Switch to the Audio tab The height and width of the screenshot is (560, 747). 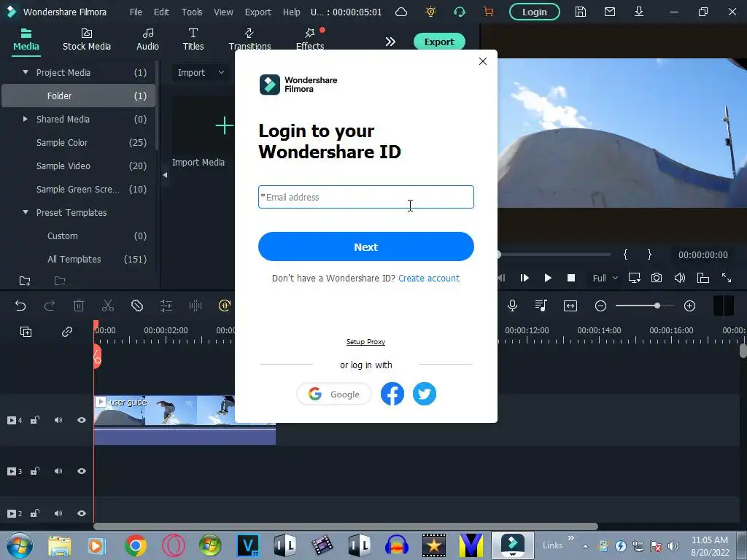(147, 39)
